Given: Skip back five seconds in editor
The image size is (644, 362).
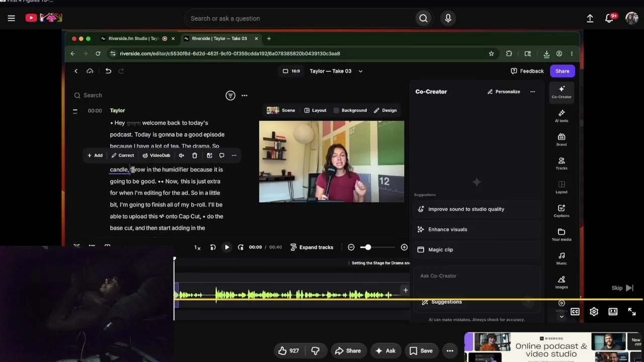Looking at the screenshot, I should 213,247.
